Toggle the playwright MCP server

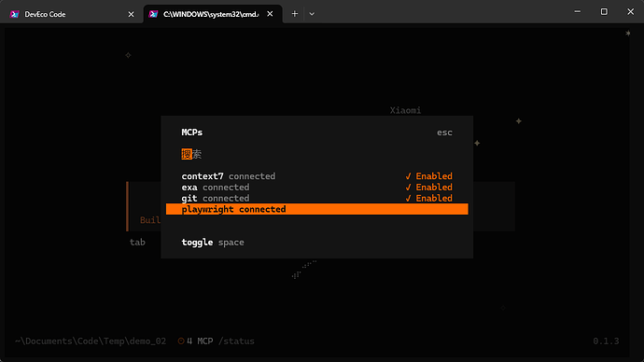pos(316,209)
